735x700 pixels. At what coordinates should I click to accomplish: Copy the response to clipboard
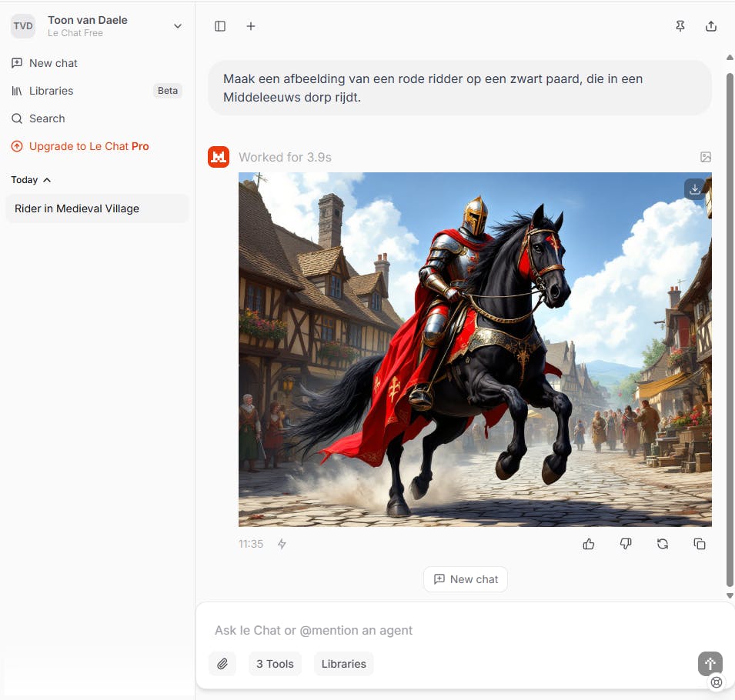pos(700,544)
